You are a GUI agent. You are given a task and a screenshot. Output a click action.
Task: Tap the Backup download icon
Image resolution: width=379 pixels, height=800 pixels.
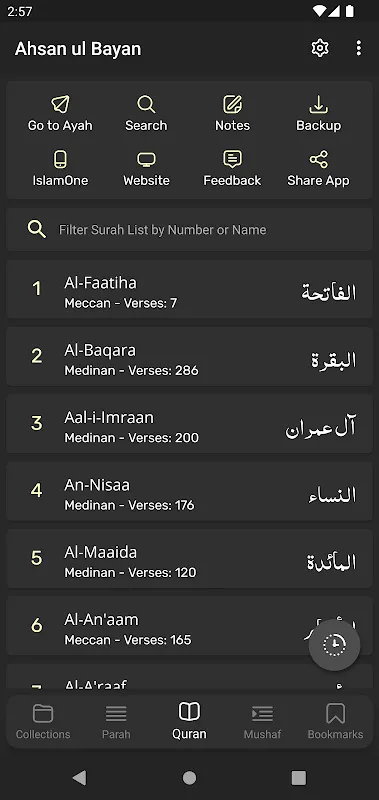pyautogui.click(x=318, y=105)
